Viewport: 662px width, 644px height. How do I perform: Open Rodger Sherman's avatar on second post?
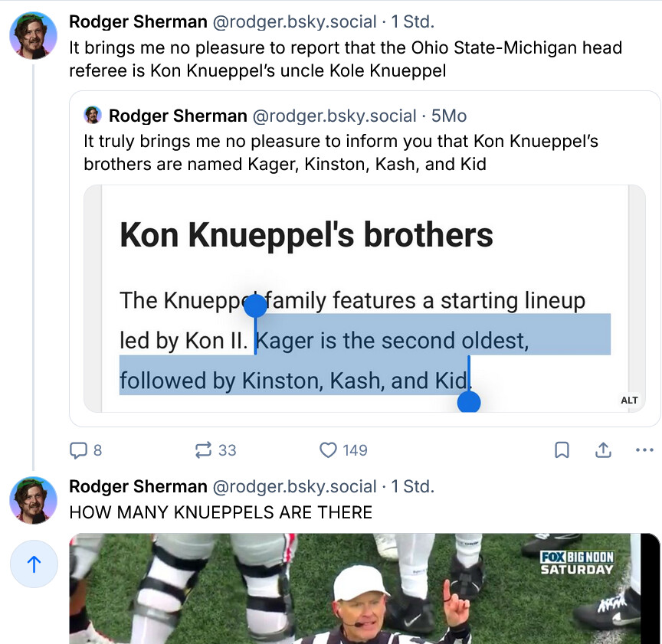pos(33,500)
